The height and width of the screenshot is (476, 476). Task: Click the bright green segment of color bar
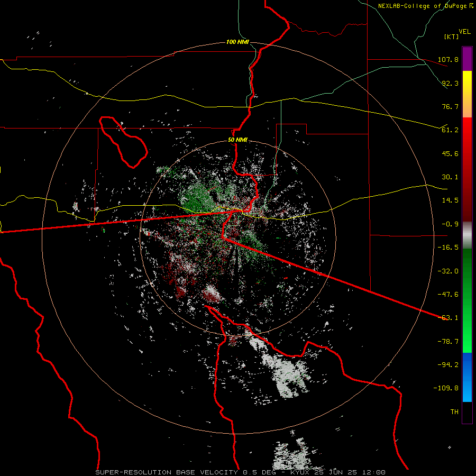coord(467,300)
